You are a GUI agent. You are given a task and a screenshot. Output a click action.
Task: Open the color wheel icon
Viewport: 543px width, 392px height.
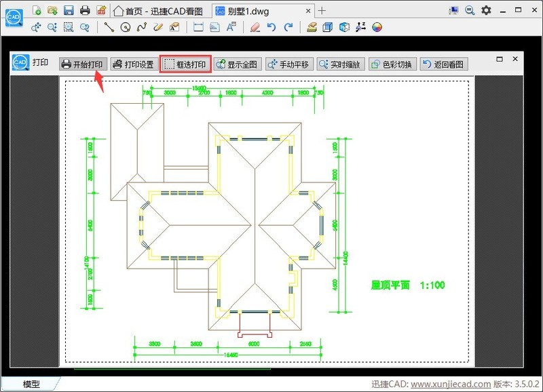point(377,27)
